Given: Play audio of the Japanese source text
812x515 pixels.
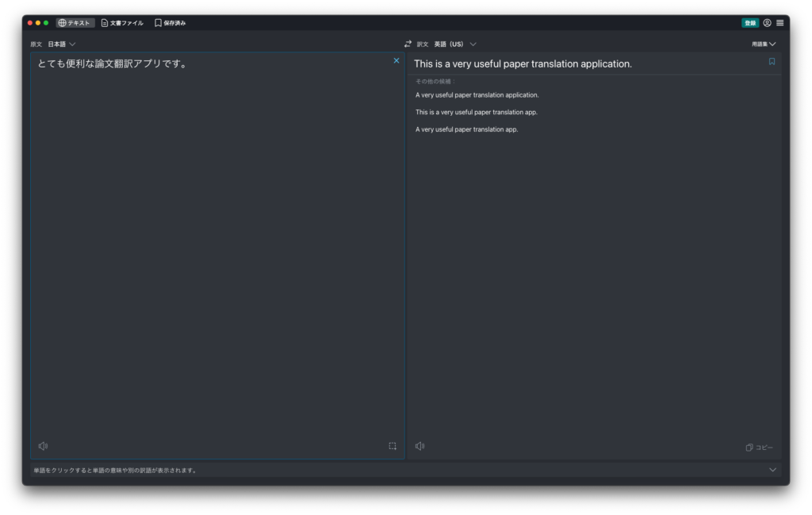Looking at the screenshot, I should tap(43, 446).
